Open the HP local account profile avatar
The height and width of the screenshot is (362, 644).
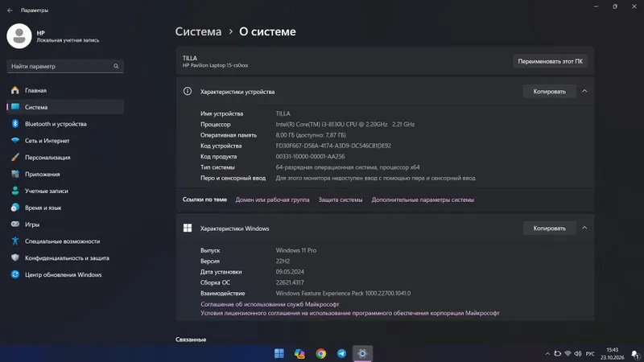point(19,36)
